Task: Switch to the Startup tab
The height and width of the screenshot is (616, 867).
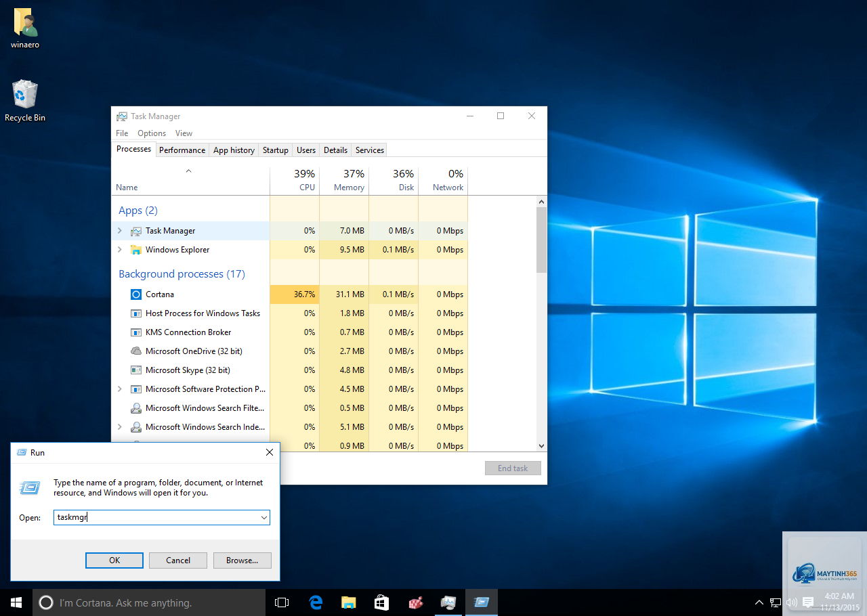Action: coord(276,150)
